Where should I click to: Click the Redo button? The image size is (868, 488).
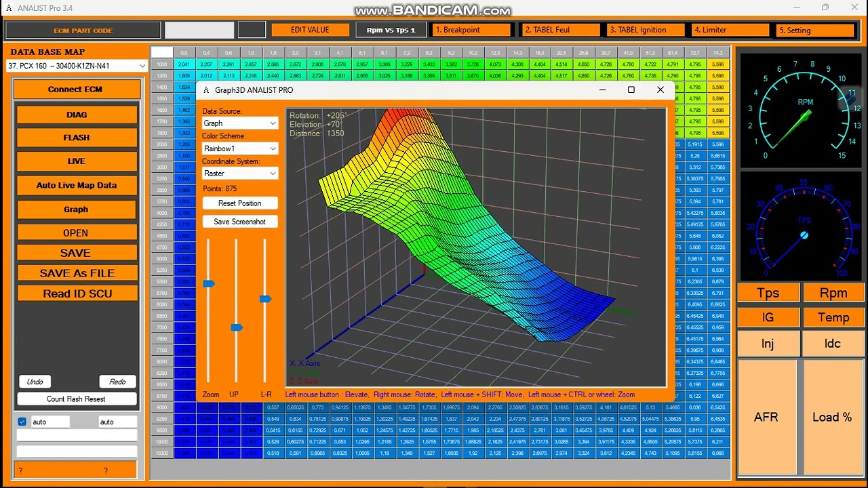click(x=117, y=382)
